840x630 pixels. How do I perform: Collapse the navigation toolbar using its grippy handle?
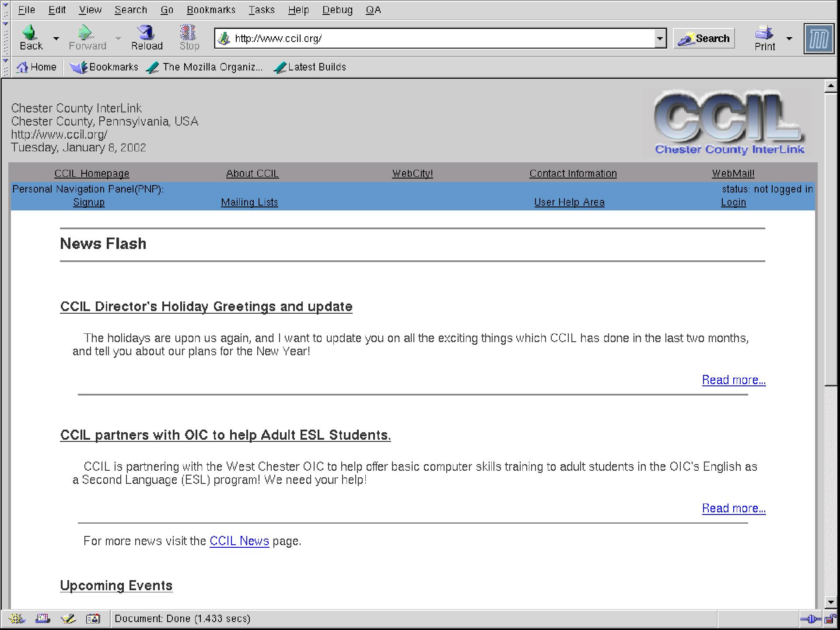coord(5,38)
